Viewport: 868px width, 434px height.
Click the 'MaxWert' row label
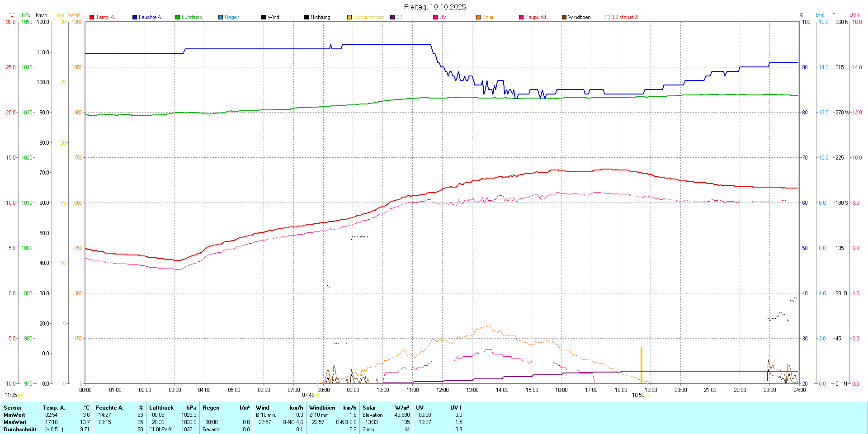point(15,422)
